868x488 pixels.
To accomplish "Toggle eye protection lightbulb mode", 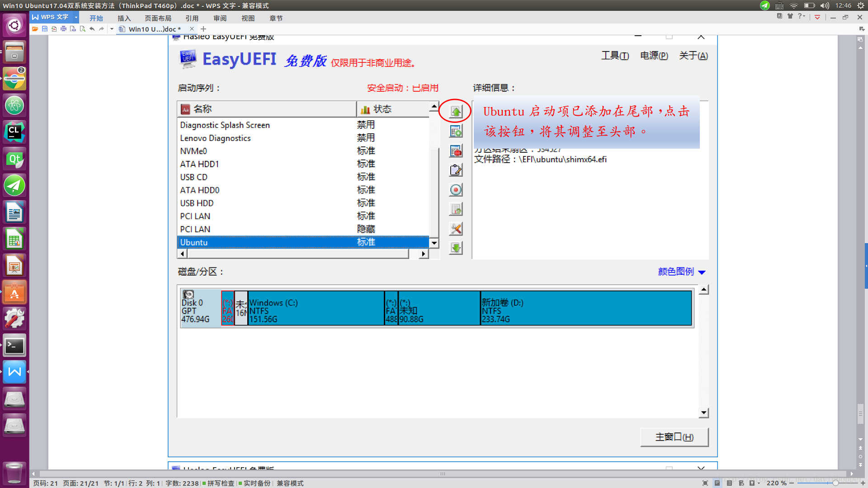I will [x=753, y=483].
